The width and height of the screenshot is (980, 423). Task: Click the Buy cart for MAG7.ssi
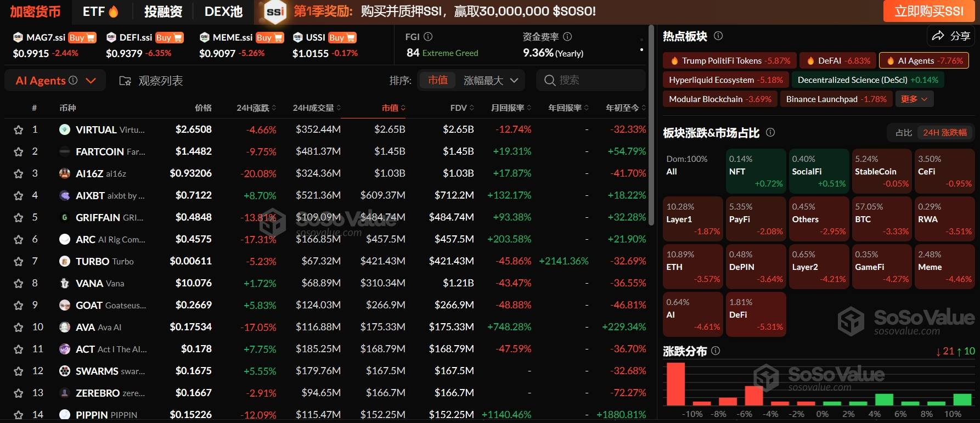82,37
